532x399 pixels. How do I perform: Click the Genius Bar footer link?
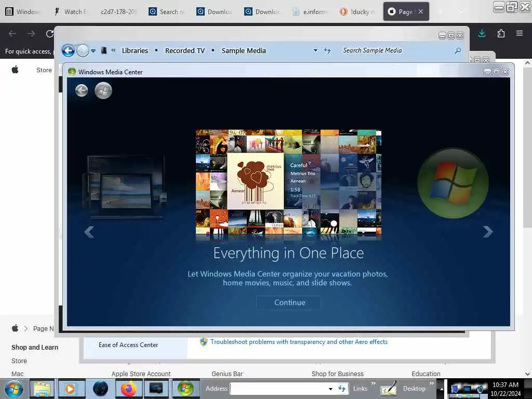coord(227,374)
